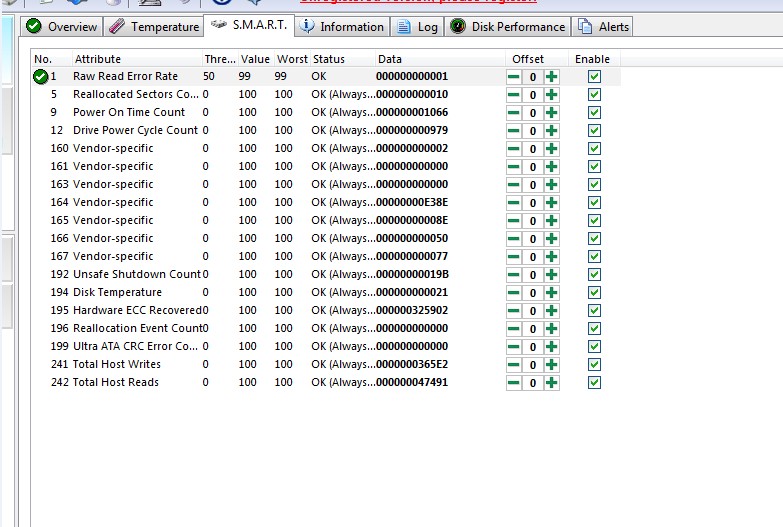Click data value 0000000E38E
This screenshot has height=527, width=783.
[412, 202]
